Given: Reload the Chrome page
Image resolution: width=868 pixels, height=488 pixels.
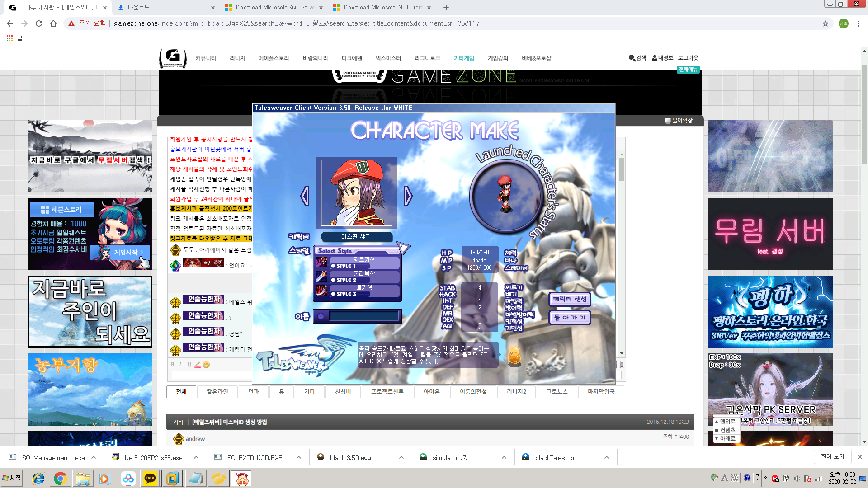Looking at the screenshot, I should pyautogui.click(x=39, y=23).
